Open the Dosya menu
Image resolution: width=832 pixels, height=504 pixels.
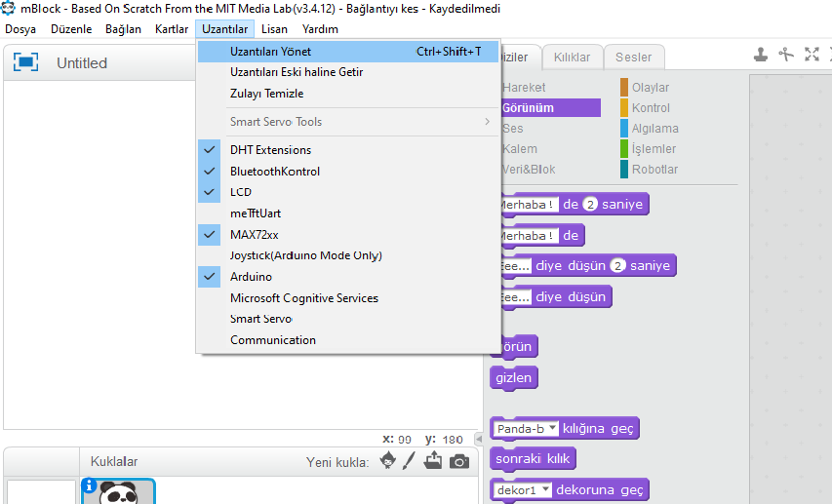pos(20,29)
